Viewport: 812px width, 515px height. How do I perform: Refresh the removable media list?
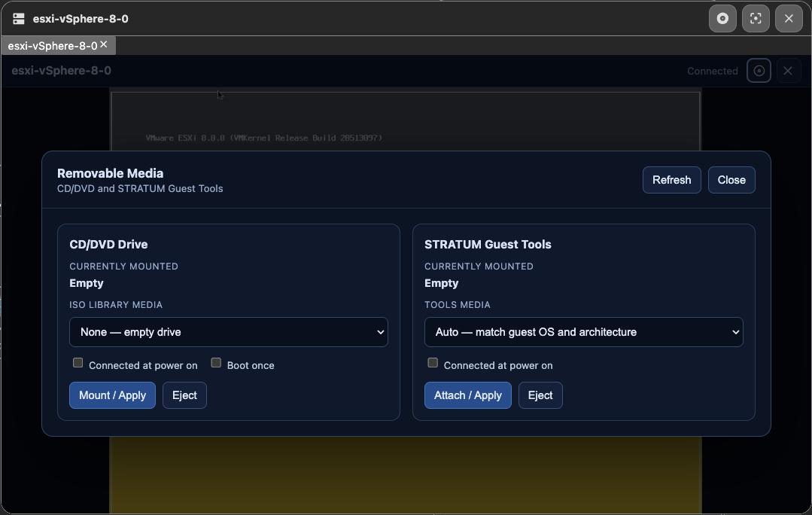[672, 180]
